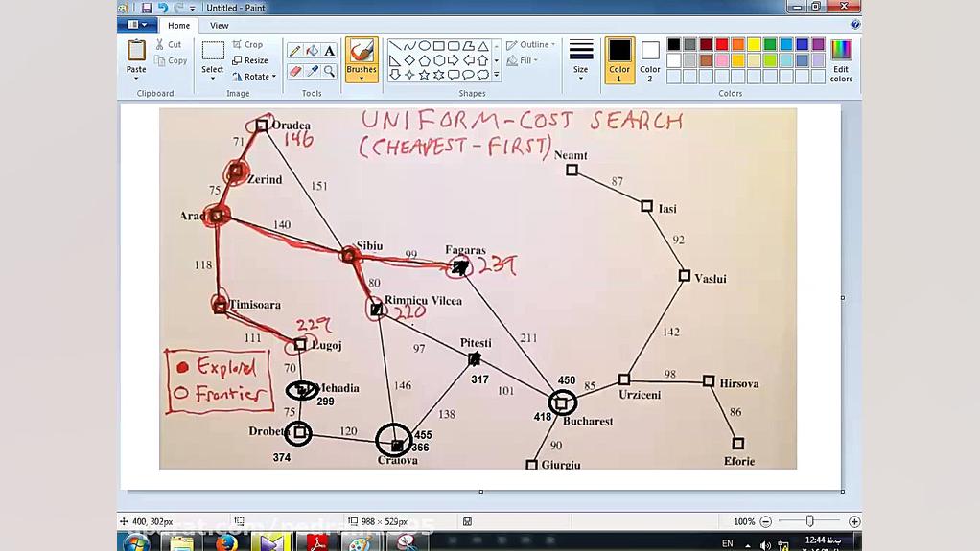Click the Crop button
This screenshot has width=980, height=551.
[x=247, y=44]
